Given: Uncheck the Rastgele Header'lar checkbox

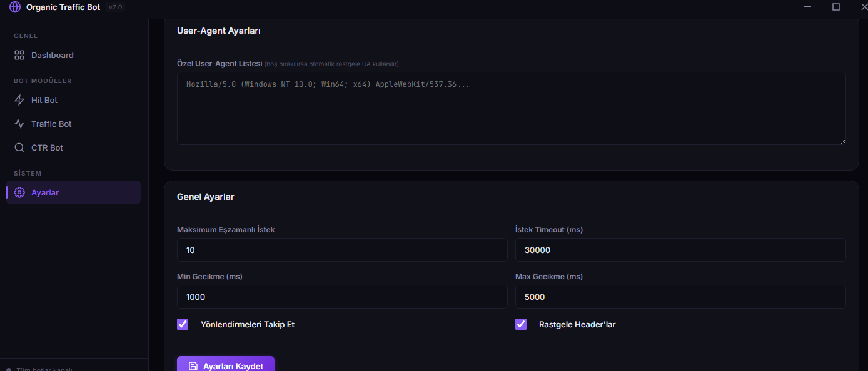Looking at the screenshot, I should point(521,324).
